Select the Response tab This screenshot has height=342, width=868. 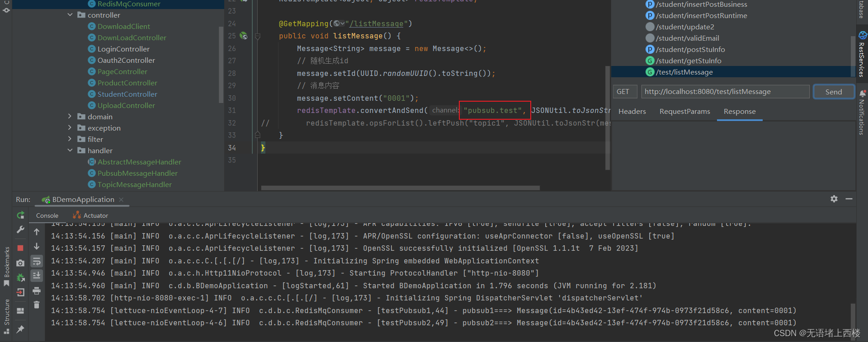click(x=740, y=112)
